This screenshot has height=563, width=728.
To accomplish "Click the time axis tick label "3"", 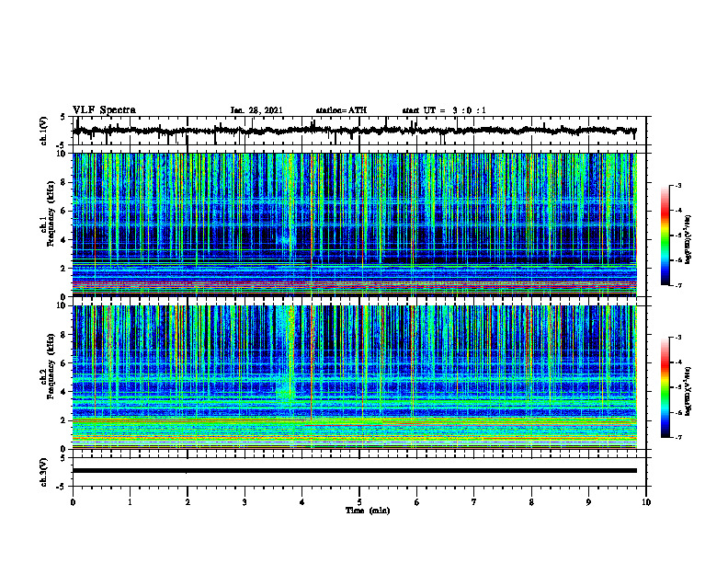I will click(245, 502).
